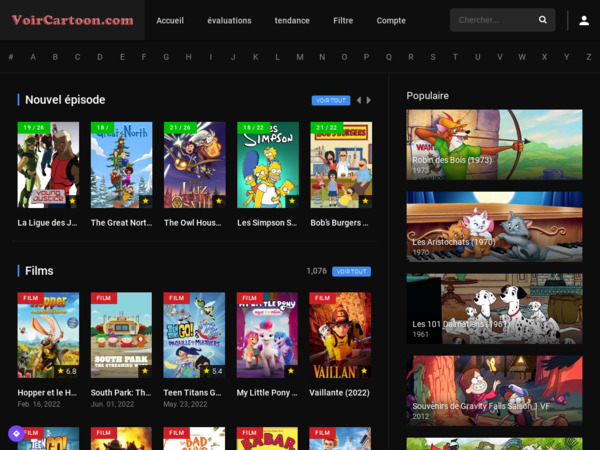Click star icon on Vaillante poster
This screenshot has width=600, height=450.
tap(364, 371)
